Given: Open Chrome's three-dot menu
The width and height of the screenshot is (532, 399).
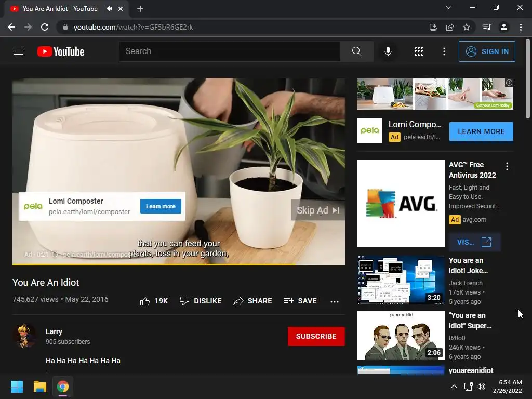Looking at the screenshot, I should [x=521, y=27].
